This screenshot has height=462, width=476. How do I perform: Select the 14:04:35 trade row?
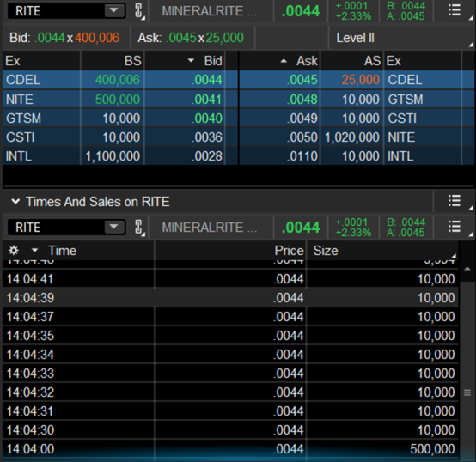tap(230, 336)
